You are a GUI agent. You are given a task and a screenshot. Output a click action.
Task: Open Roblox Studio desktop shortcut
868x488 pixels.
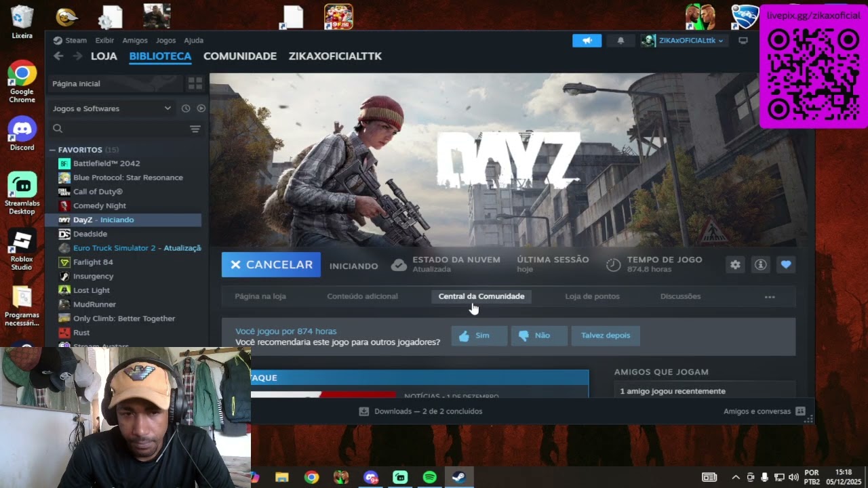tap(22, 250)
